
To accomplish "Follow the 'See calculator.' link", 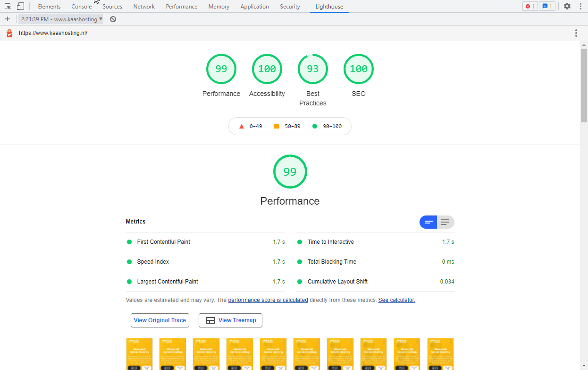I will pyautogui.click(x=396, y=300).
